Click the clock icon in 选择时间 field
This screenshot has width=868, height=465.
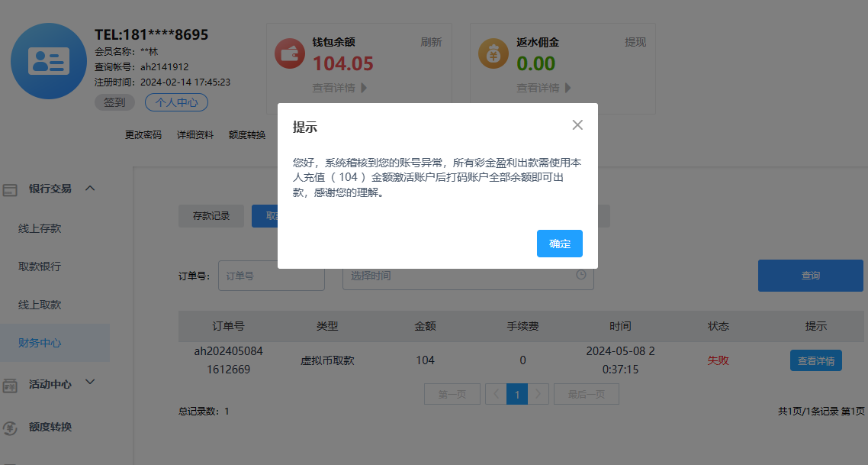coord(581,275)
